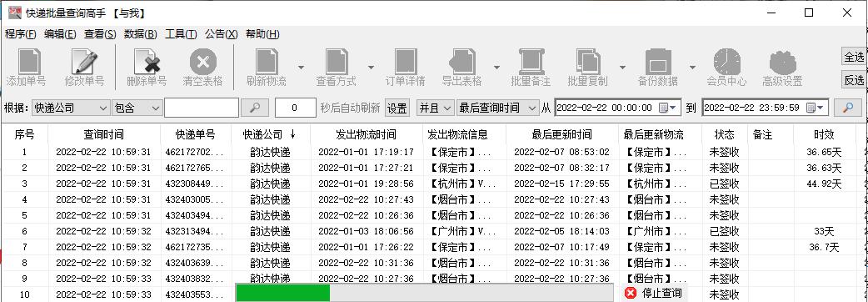Click the search magnifier beside keyword box
Image resolution: width=868 pixels, height=302 pixels.
(255, 108)
